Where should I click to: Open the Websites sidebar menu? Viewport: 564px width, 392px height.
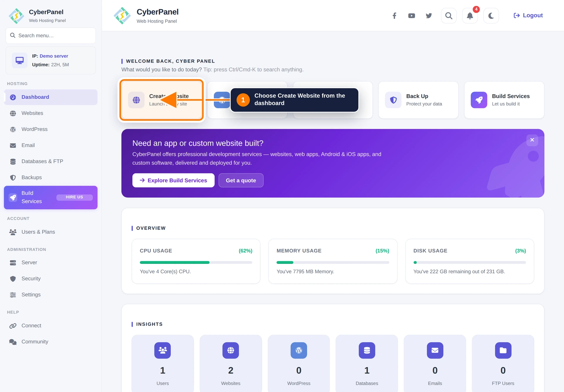[51, 113]
